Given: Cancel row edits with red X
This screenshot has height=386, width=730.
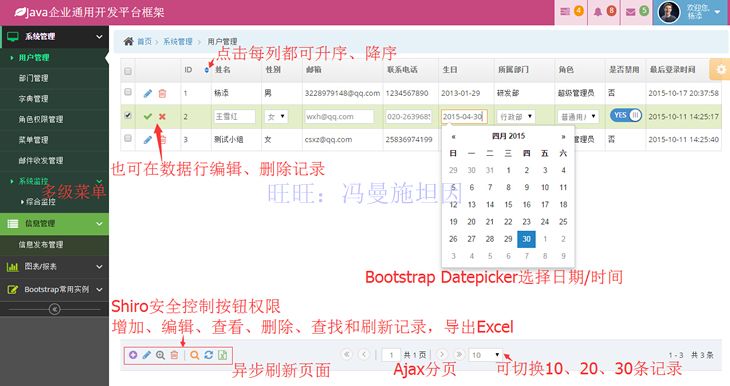Looking at the screenshot, I should [162, 116].
